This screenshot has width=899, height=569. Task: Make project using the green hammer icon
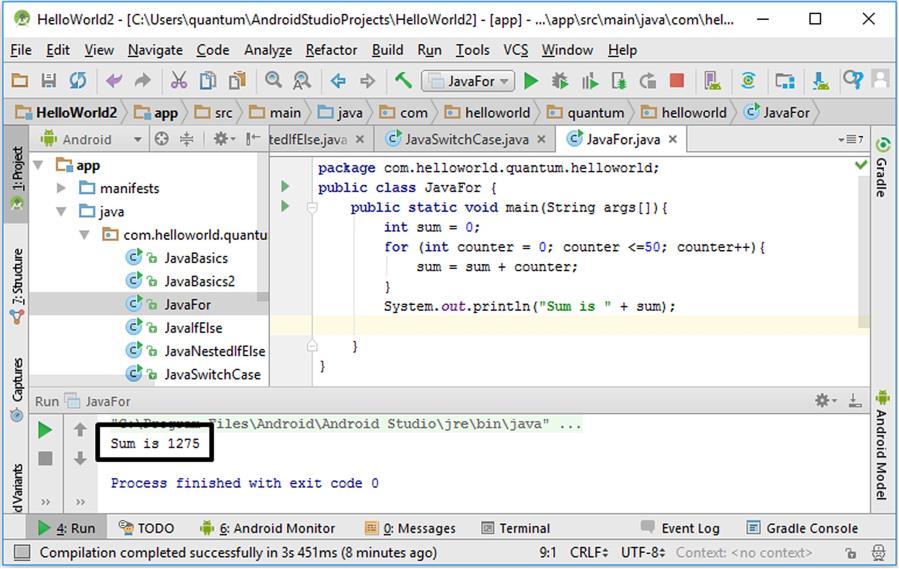[403, 80]
